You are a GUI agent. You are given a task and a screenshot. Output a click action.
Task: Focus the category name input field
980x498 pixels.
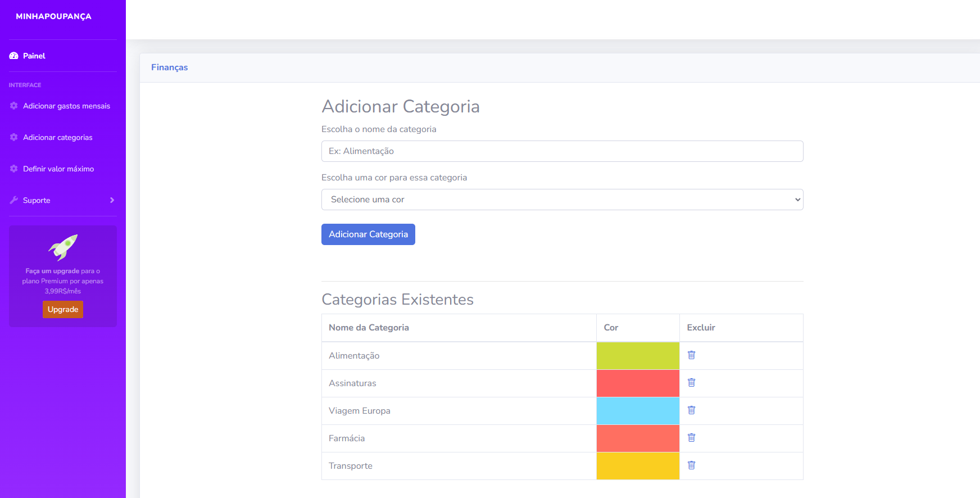pyautogui.click(x=562, y=151)
